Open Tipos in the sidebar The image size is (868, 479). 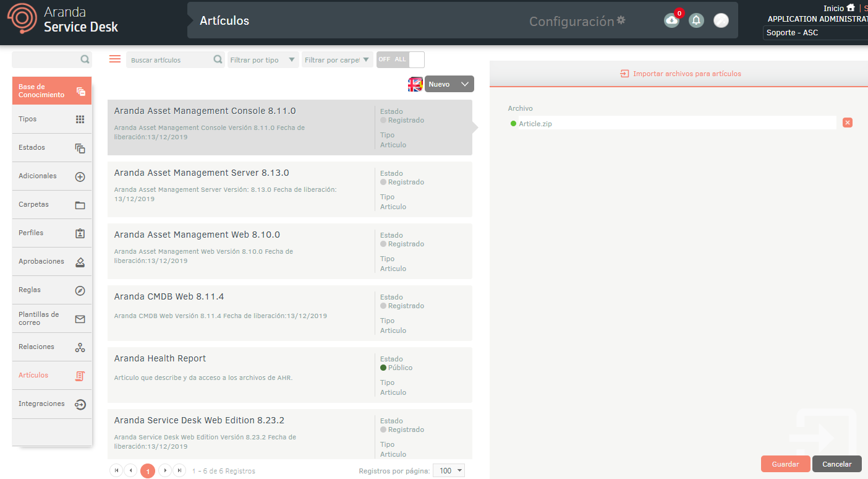(52, 119)
